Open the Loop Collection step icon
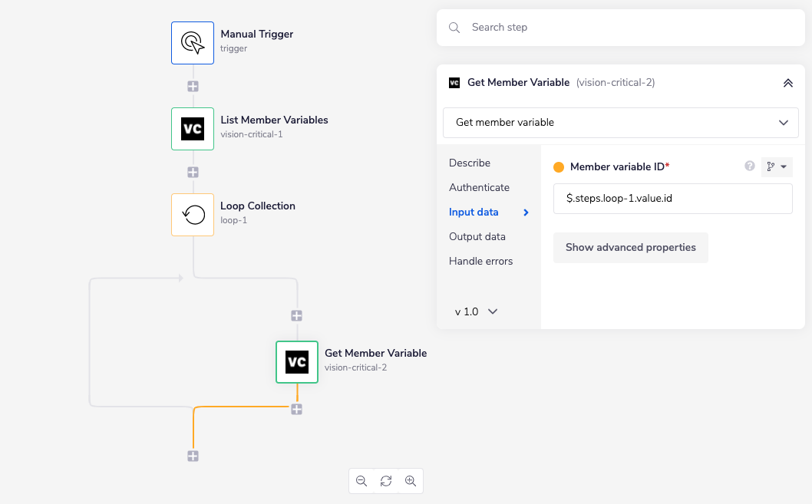The image size is (812, 504). 193,215
